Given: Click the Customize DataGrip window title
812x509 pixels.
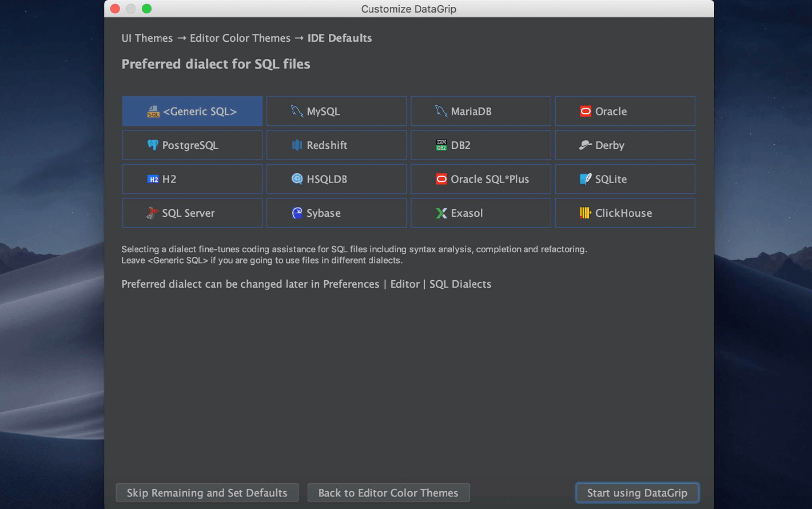Looking at the screenshot, I should click(x=409, y=9).
